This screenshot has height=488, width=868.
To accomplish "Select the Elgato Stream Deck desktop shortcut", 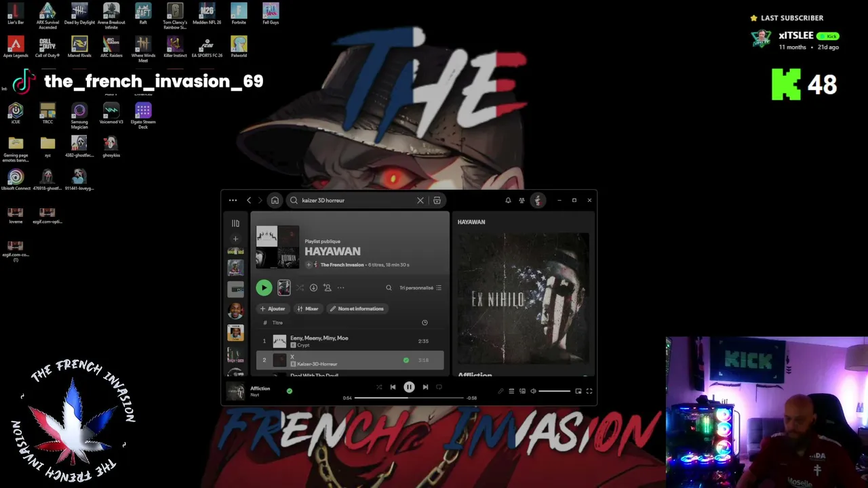I will click(x=143, y=116).
